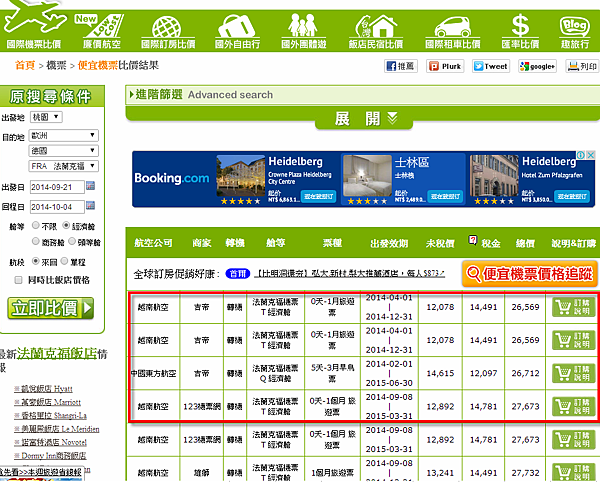Screen dimensions: 600x482
Task: Open the Low Cost airlines (廉價航空) icon
Action: pyautogui.click(x=102, y=31)
